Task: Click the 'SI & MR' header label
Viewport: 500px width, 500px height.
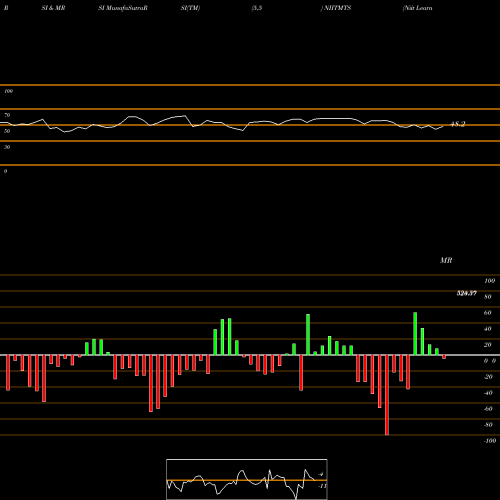Action: (x=53, y=8)
